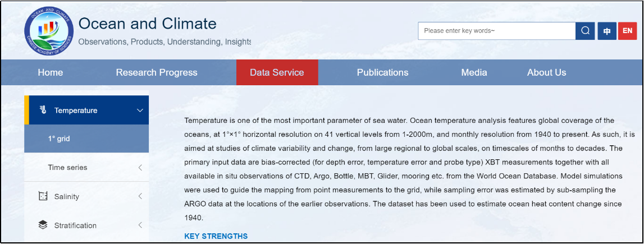
Task: Expand the Stratification section arrow
Action: tap(140, 225)
